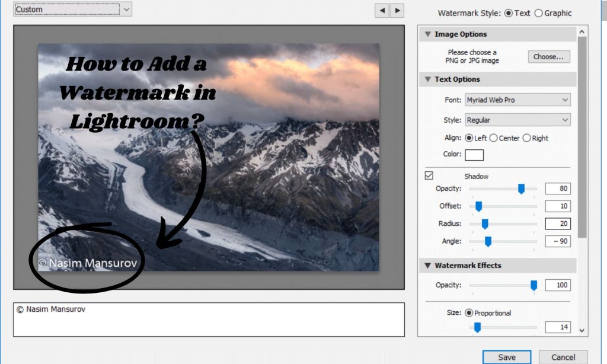
Task: Click the Proportional size slider handle
Action: point(477,328)
